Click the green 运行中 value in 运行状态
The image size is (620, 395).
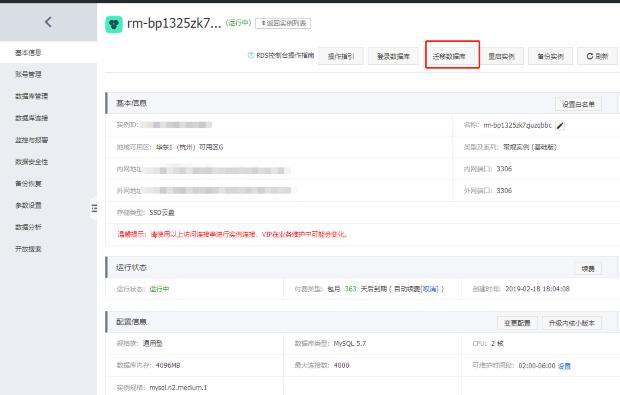click(x=159, y=289)
